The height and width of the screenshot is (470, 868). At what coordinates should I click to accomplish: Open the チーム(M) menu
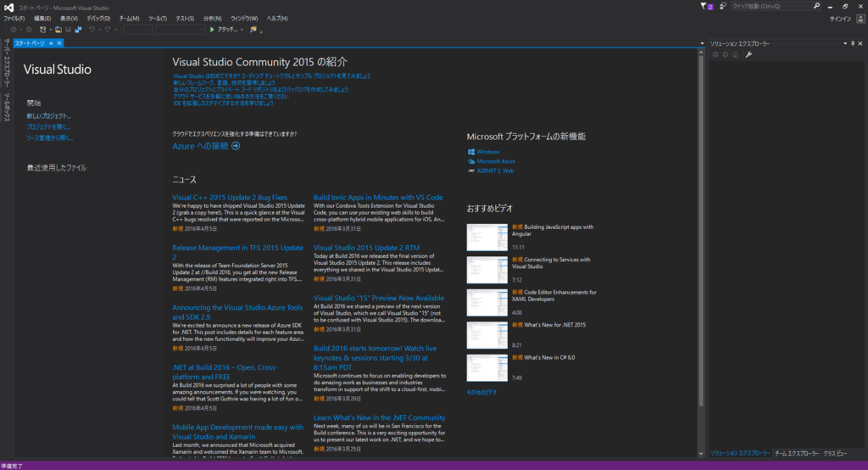point(129,19)
